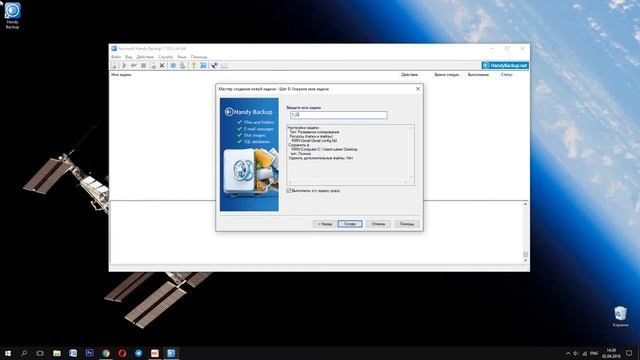Click the yellow question-mark help toolbar icon

point(193,65)
